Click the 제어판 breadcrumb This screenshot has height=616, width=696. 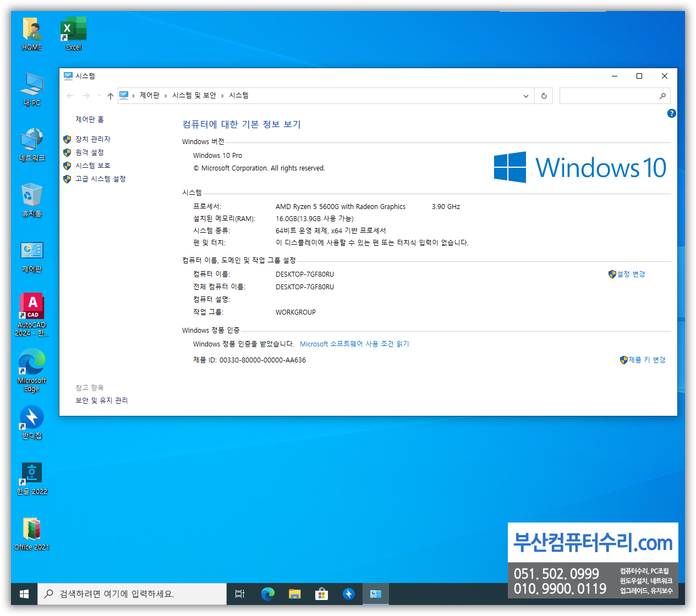click(x=150, y=96)
